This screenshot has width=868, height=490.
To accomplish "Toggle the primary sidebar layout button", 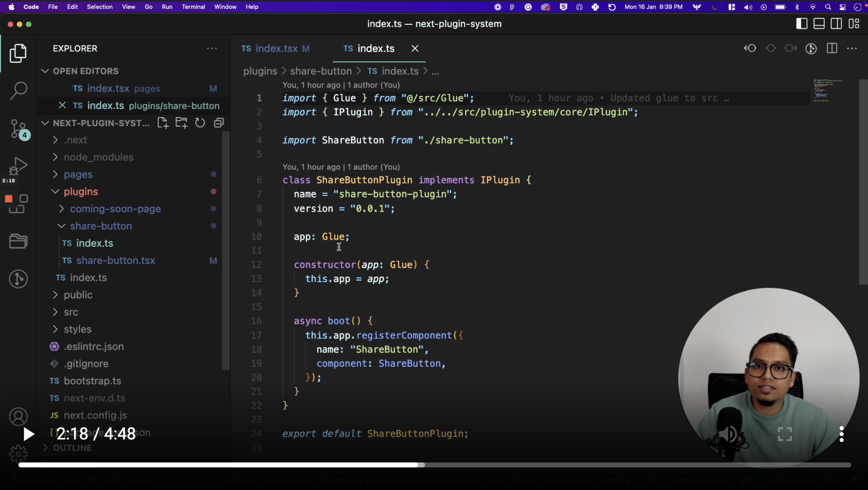I will pyautogui.click(x=801, y=24).
